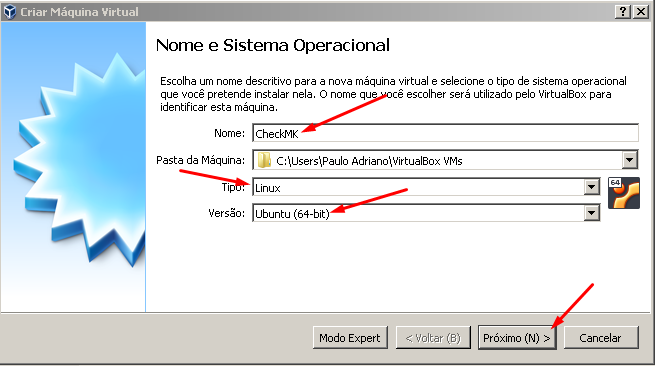655x366 pixels.
Task: Click the description paragraph starting with Escolha
Action: point(393,94)
